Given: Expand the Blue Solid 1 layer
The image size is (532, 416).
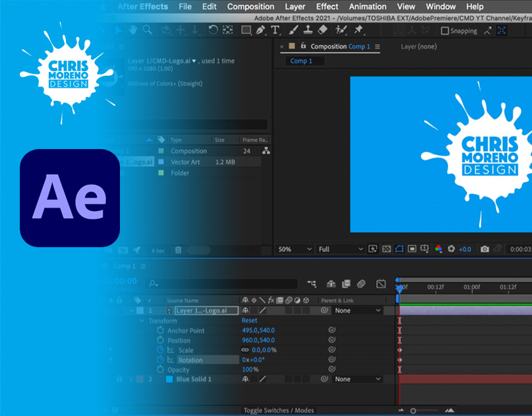Looking at the screenshot, I should pyautogui.click(x=131, y=379).
